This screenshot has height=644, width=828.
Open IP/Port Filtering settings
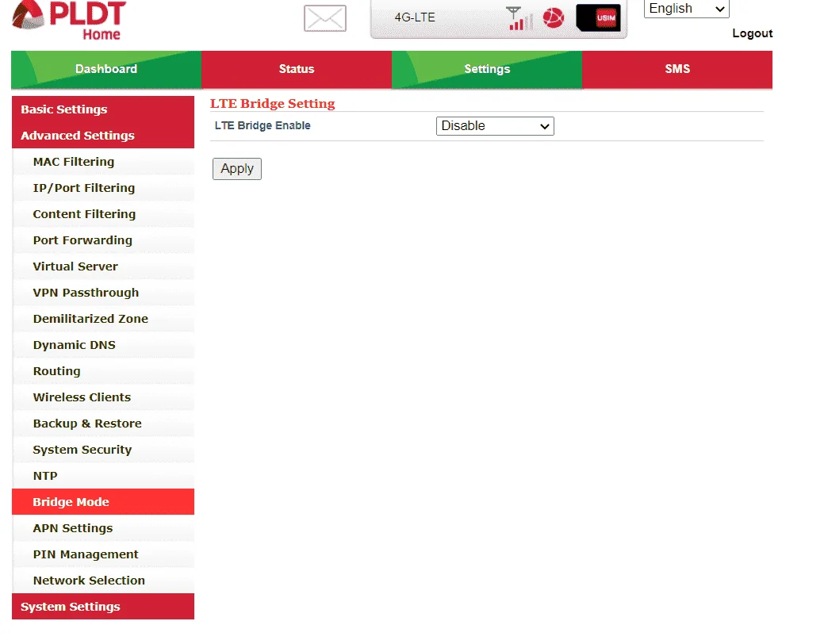tap(103, 188)
